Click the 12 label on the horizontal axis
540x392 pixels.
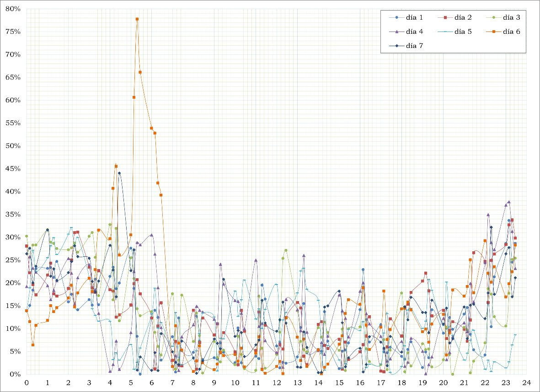(x=277, y=382)
